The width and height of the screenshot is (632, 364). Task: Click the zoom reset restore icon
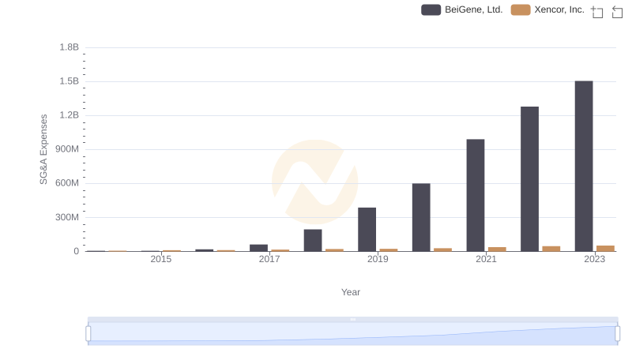617,12
